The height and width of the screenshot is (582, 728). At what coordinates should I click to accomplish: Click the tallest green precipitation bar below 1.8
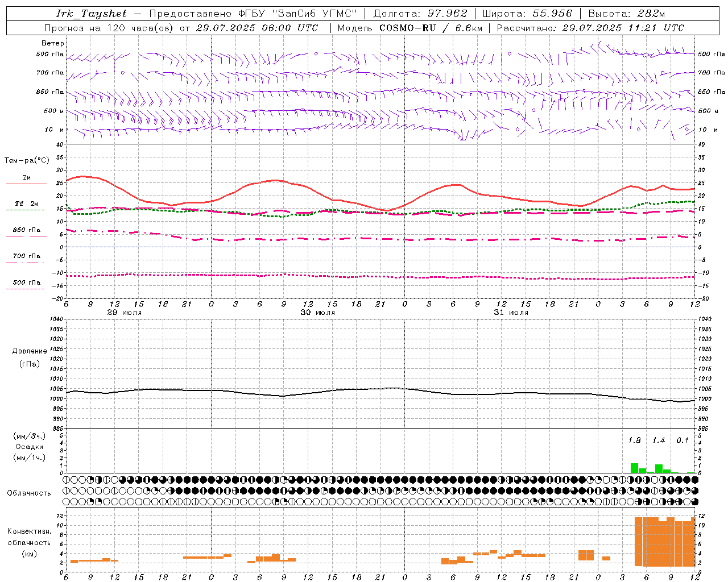click(634, 468)
